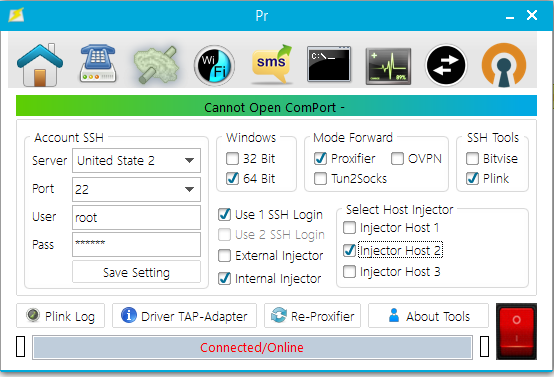Open the SMS message icon

tap(271, 64)
